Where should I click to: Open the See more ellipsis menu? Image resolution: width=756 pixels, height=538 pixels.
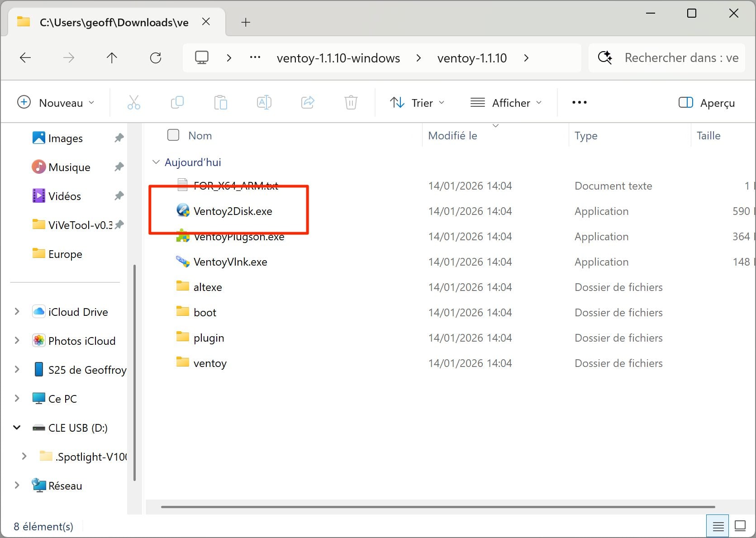[x=579, y=102]
